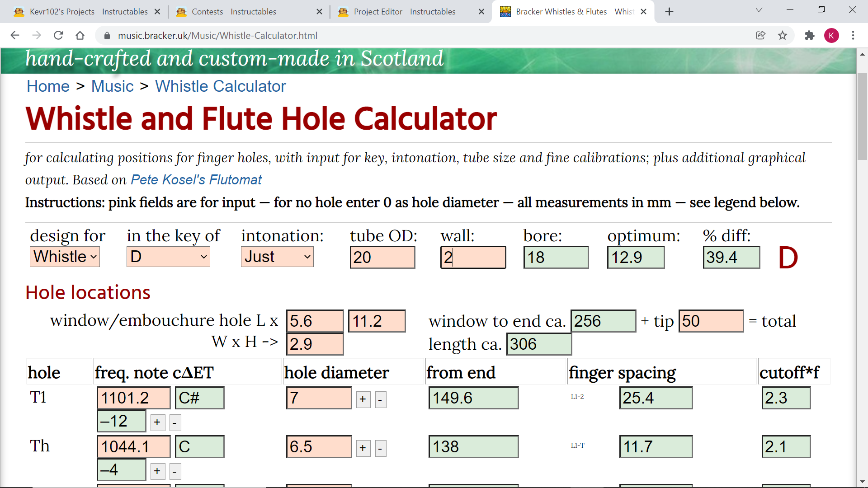Open the browser home page icon
Image resolution: width=868 pixels, height=488 pixels.
click(x=80, y=35)
